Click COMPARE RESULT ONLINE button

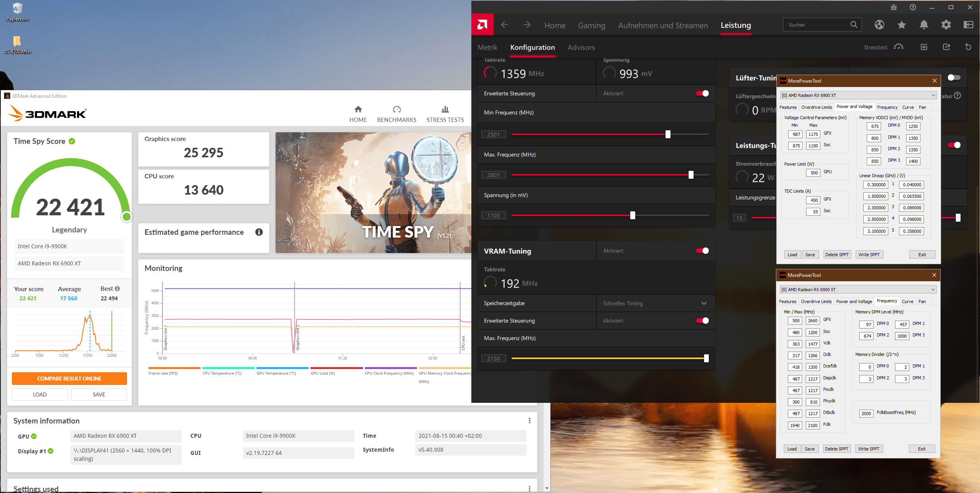69,379
